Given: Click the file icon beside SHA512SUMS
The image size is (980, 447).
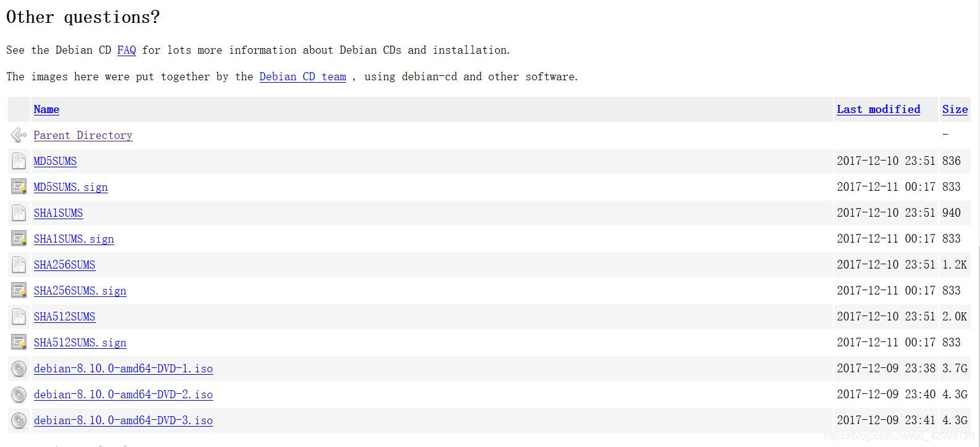Looking at the screenshot, I should tap(19, 317).
